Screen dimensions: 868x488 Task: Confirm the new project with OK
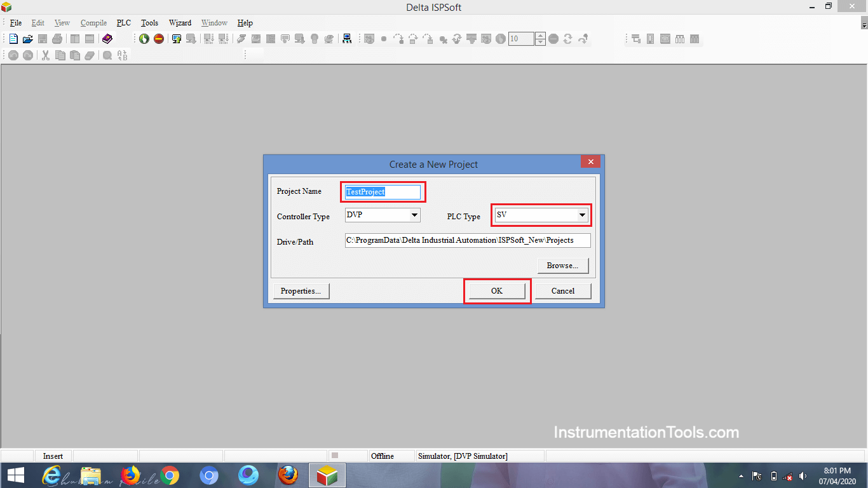[x=497, y=291]
